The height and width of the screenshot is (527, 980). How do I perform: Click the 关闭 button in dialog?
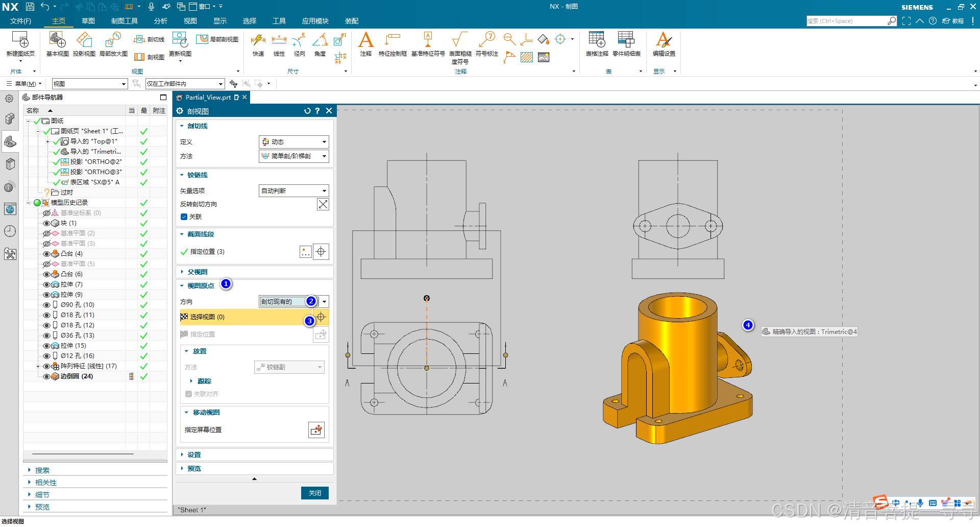click(x=315, y=493)
